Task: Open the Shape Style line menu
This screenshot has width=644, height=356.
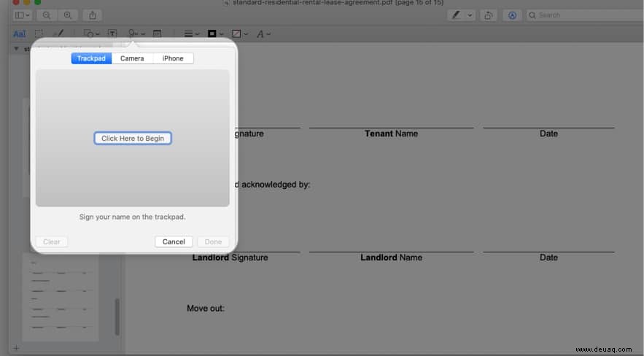Action: 191,34
